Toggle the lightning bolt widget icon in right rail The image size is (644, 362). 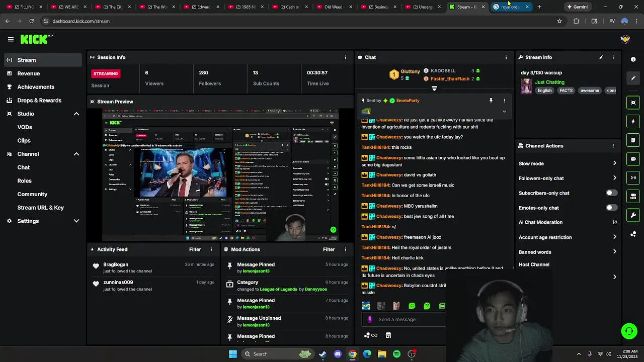click(x=633, y=121)
